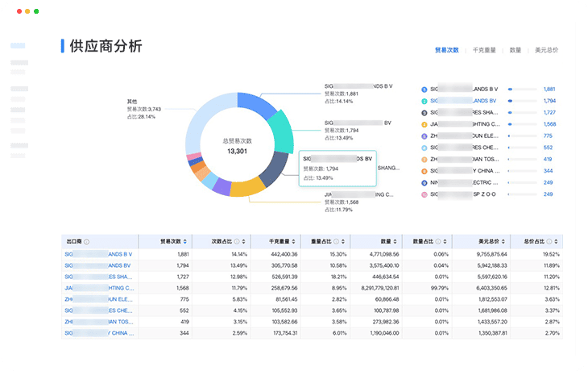This screenshot has width=588, height=371.
Task: Select the 数量 tab above ranking
Action: click(515, 50)
